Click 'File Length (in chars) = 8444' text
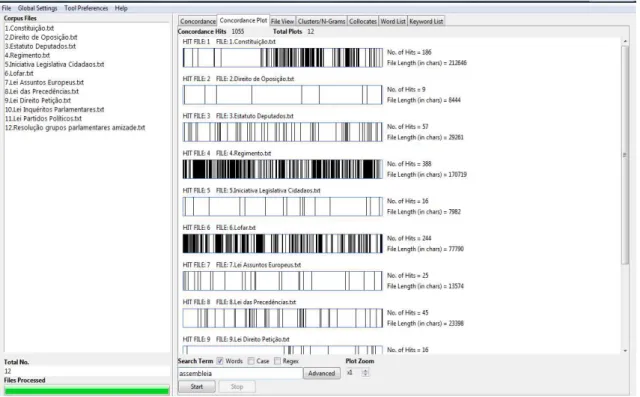The height and width of the screenshot is (397, 640). click(424, 100)
